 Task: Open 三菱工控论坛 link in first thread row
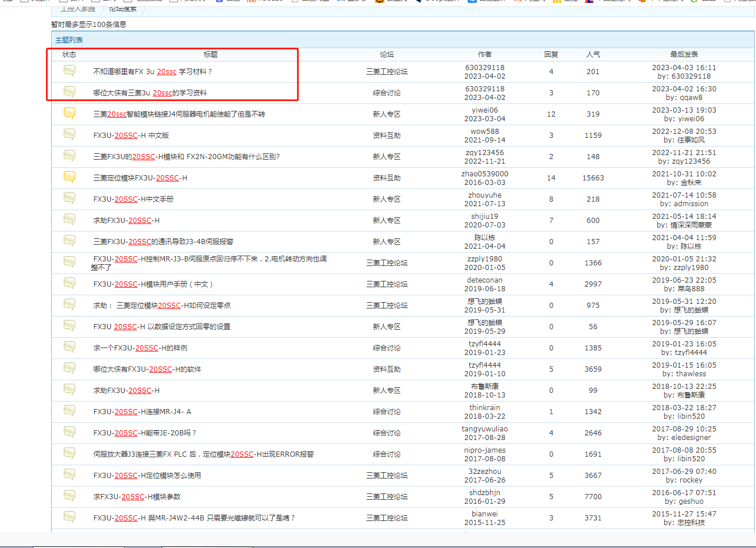387,72
